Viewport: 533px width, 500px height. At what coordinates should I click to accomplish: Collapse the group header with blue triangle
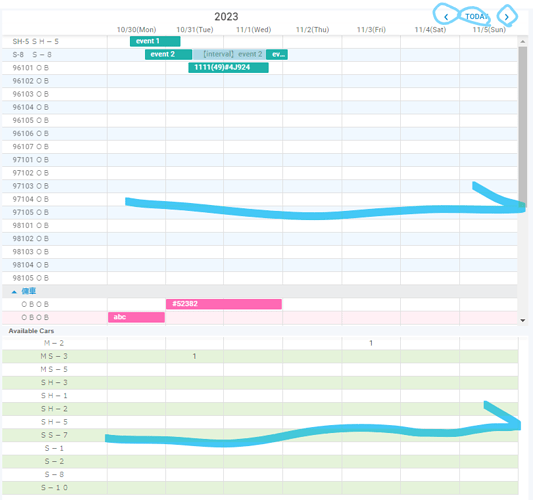click(14, 292)
